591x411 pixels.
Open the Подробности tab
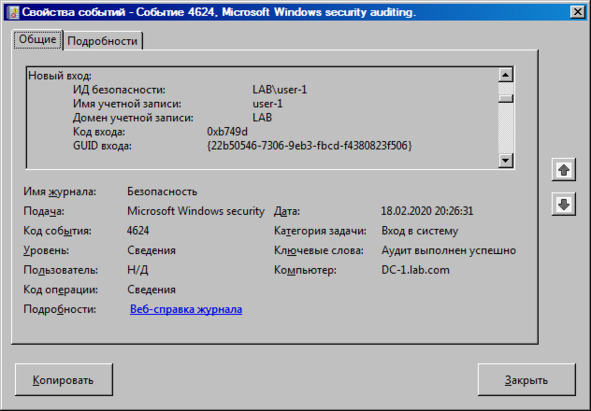click(103, 41)
